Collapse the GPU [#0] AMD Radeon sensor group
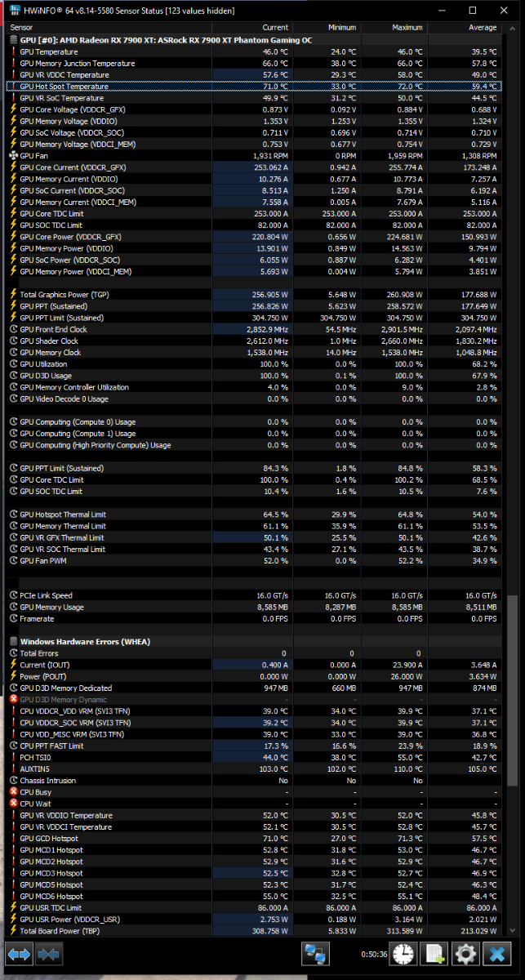Viewport: 525px width, 980px height. [13, 39]
